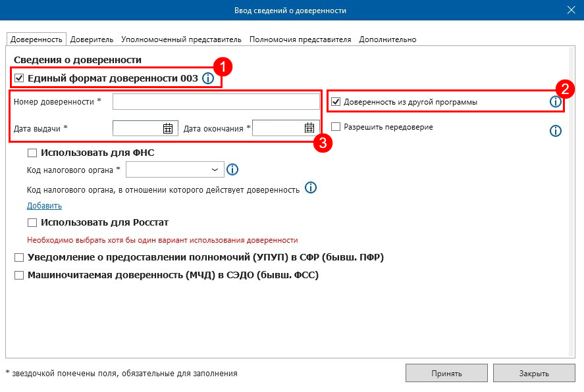Open calendar picker for Дата окончания
Screen dimensions: 584x392
(x=309, y=128)
